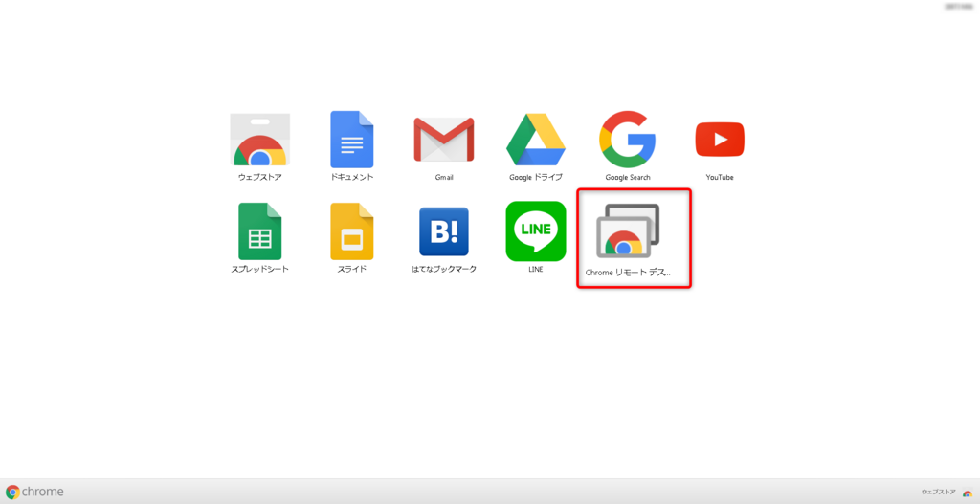The height and width of the screenshot is (504, 980).
Task: Click the スプレッドシート label text
Action: click(x=260, y=269)
